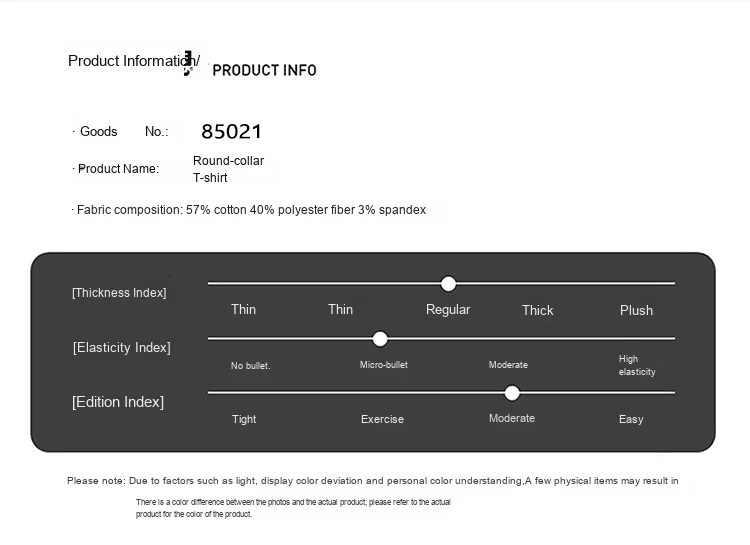Select the 'Easy' edition label
750x545 pixels.
[x=631, y=419]
